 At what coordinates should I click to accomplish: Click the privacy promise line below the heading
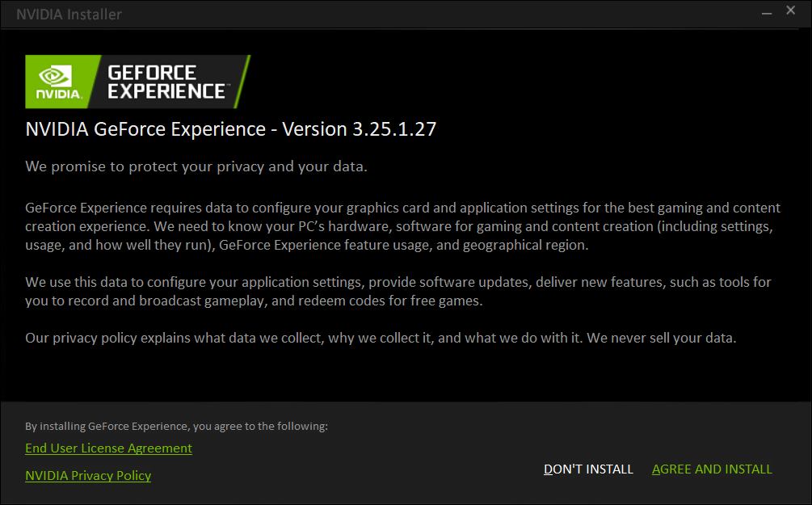click(196, 166)
